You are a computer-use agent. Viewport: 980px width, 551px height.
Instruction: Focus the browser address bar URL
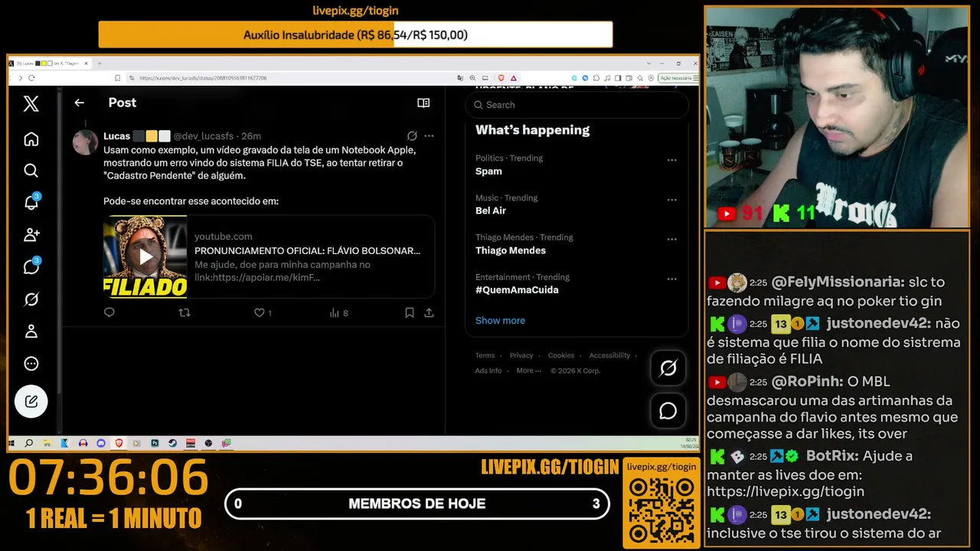pos(203,78)
